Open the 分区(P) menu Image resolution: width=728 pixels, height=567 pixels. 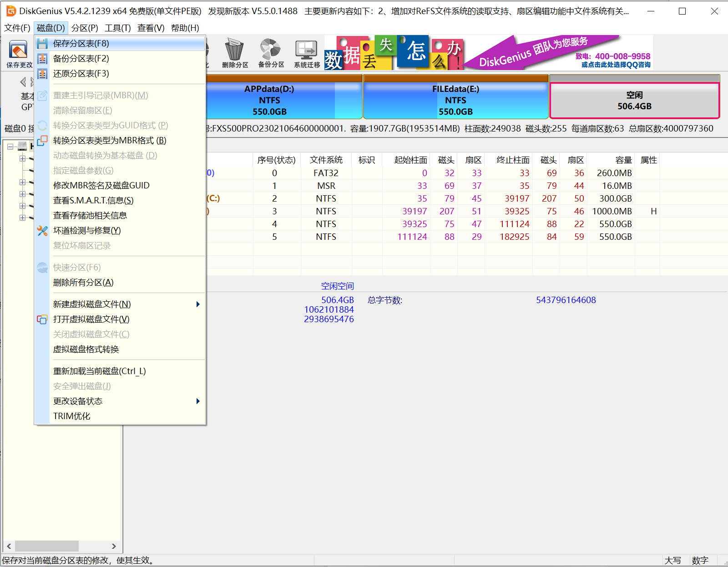click(x=85, y=28)
